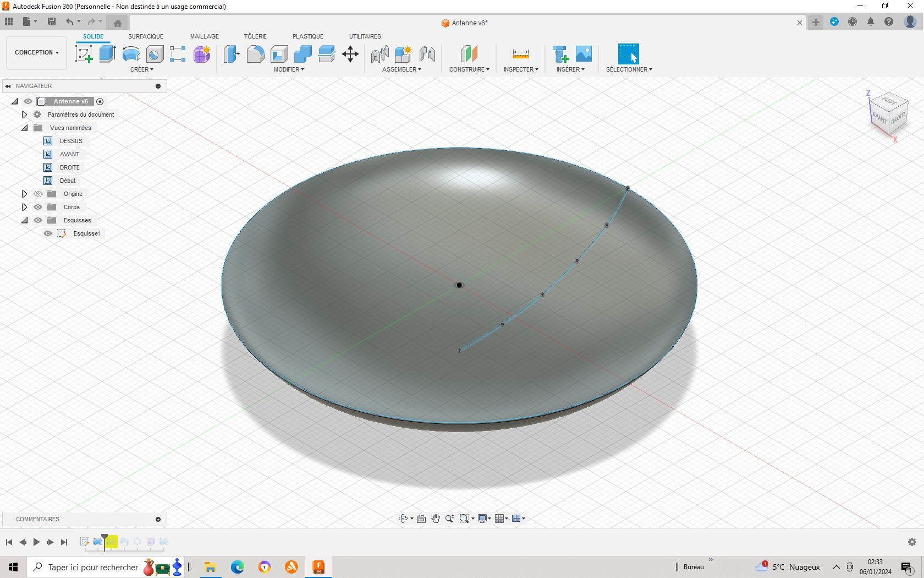This screenshot has width=924, height=578.
Task: Jump to the timeline start
Action: 9,542
